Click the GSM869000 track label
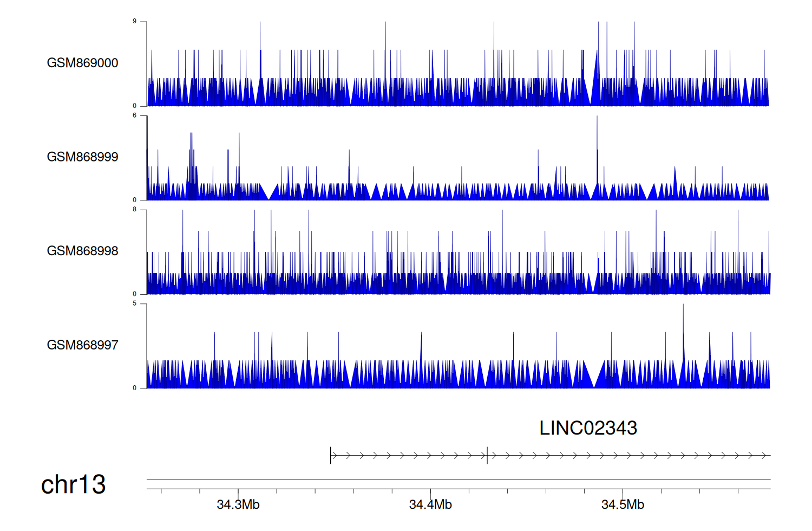 [x=82, y=63]
